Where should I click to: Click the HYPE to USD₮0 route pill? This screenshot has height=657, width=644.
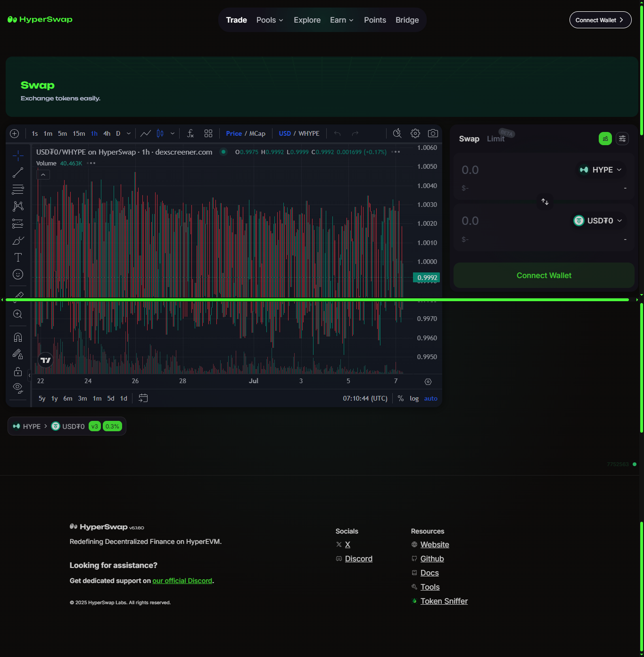[67, 426]
